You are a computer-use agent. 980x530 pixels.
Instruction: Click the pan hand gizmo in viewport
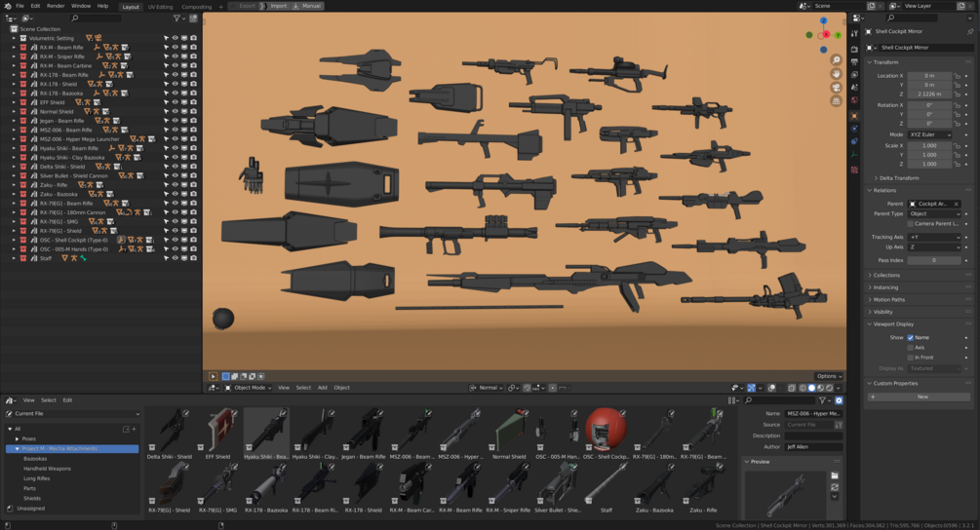836,74
